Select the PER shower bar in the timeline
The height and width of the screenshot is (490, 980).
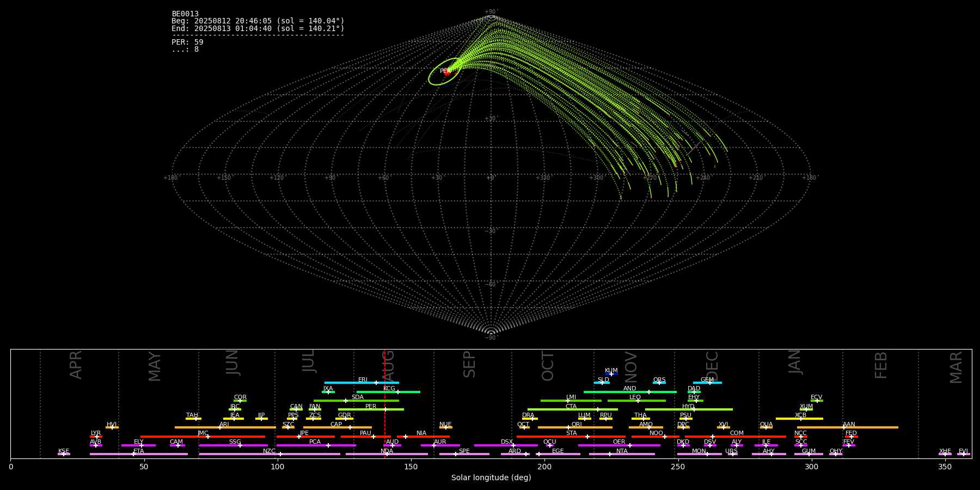371,409
